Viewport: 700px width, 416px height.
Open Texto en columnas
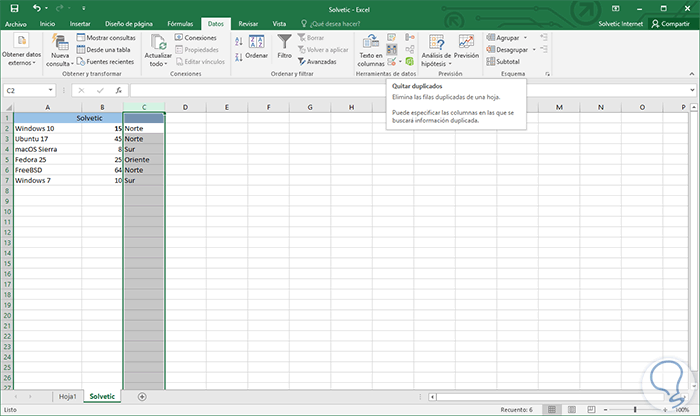[371, 50]
